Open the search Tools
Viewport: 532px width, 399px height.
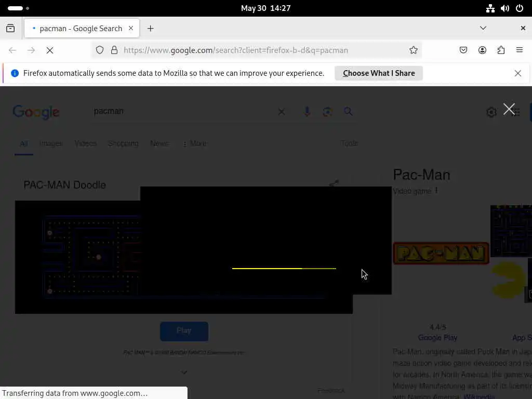pyautogui.click(x=349, y=143)
